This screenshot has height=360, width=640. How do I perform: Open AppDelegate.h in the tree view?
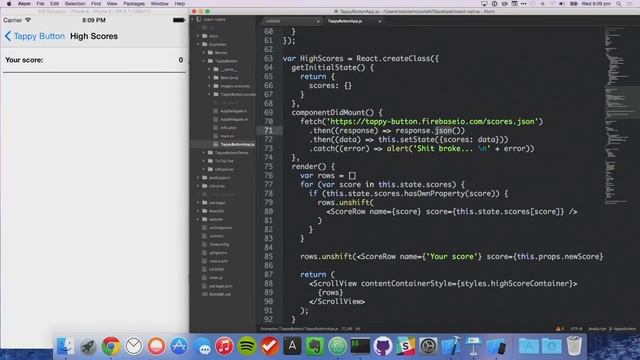click(x=233, y=111)
